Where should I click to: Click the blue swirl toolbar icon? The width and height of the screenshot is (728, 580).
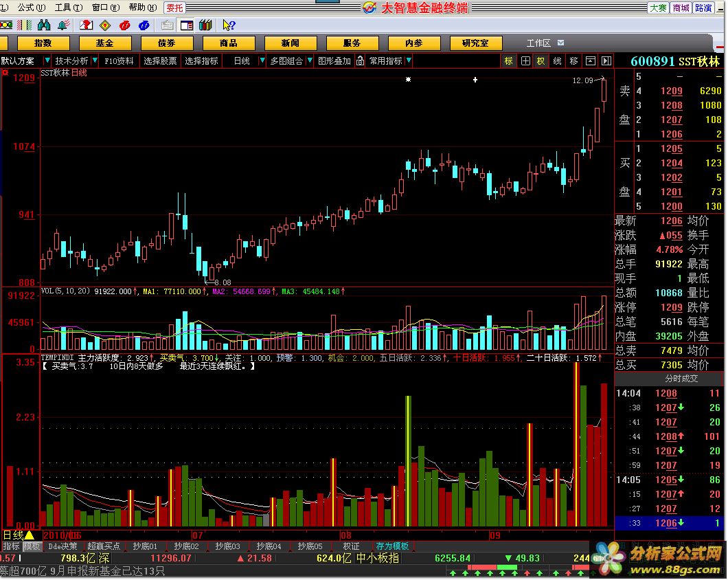click(x=144, y=25)
